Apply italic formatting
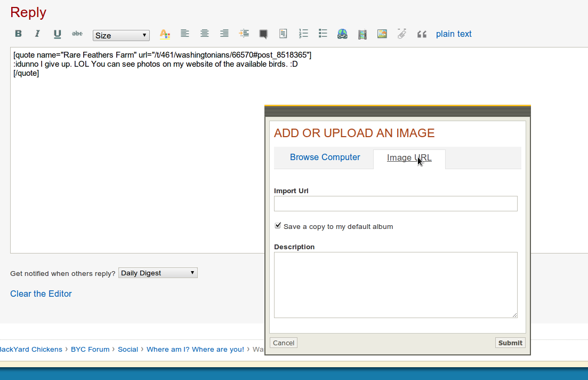The height and width of the screenshot is (380, 588). (x=37, y=34)
